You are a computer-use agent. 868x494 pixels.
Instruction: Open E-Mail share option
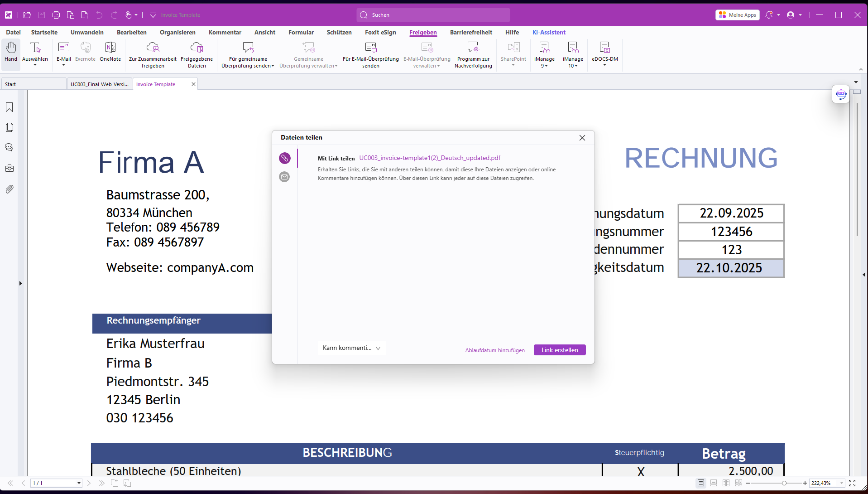tap(64, 54)
